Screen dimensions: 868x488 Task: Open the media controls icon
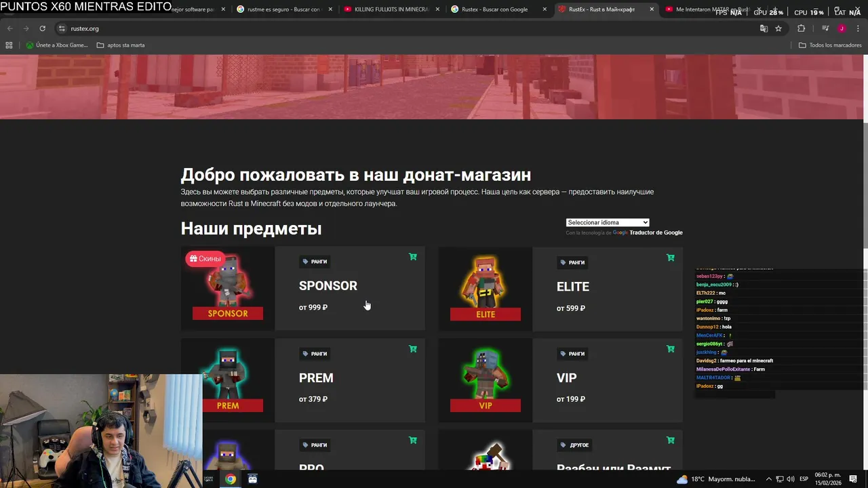coord(825,28)
